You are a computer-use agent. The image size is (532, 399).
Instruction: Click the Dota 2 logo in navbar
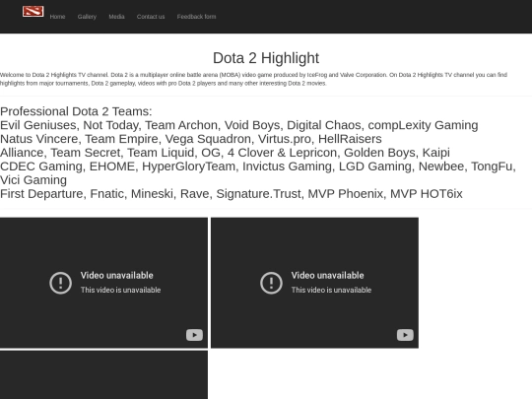pos(33,11)
